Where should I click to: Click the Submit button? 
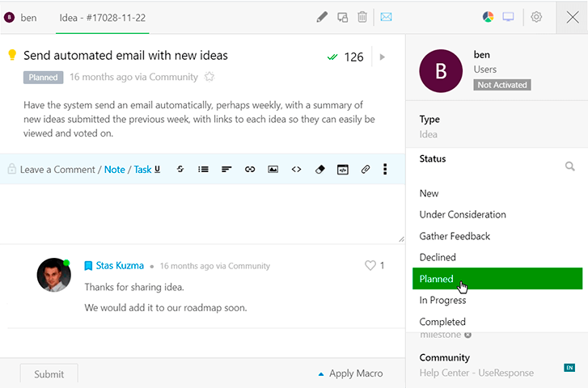click(49, 373)
